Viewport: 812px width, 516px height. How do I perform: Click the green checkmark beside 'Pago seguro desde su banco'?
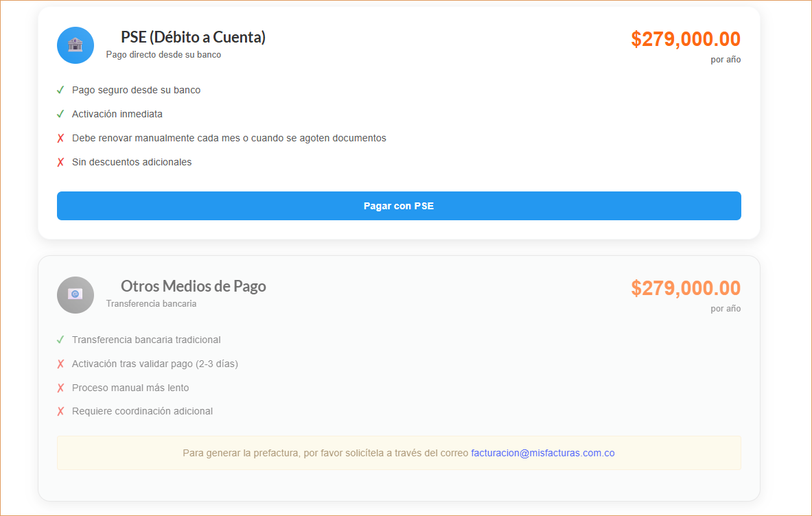tap(60, 90)
